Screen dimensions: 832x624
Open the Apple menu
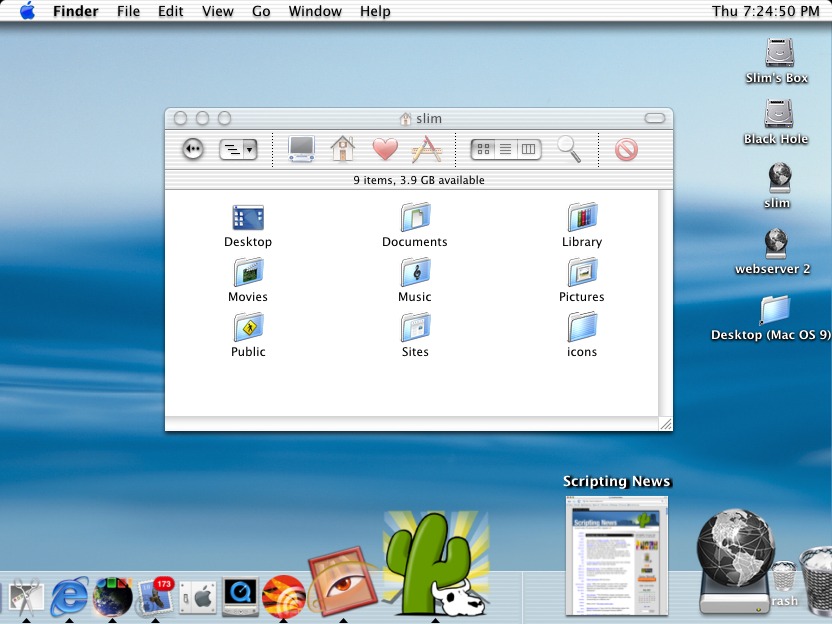(27, 11)
